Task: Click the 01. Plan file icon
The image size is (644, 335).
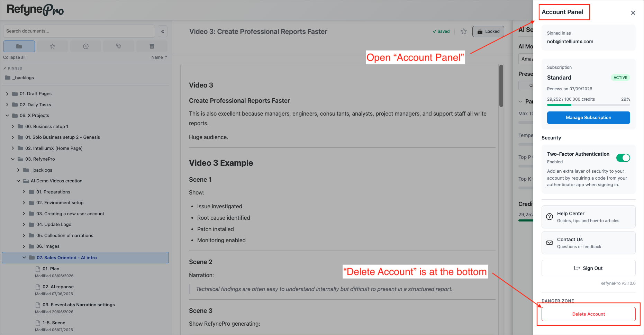Action: 38,269
